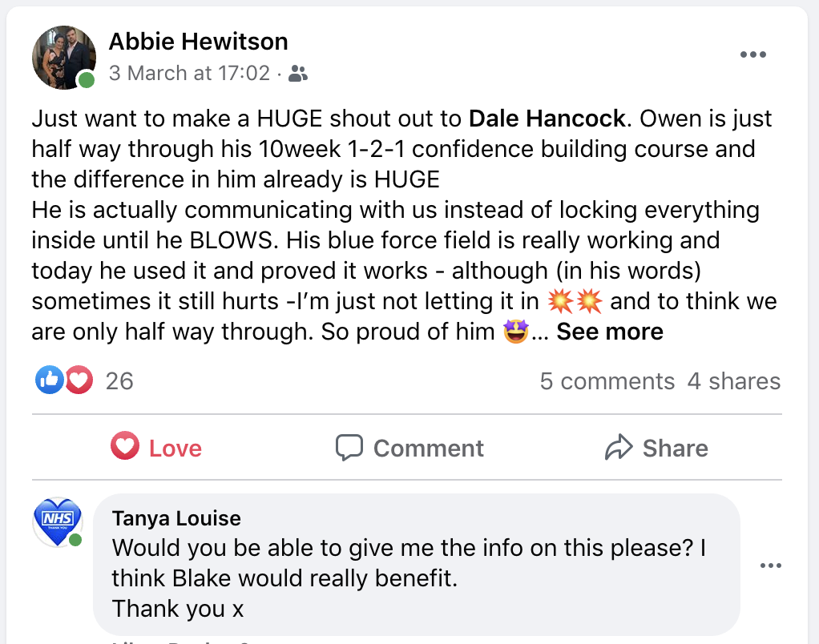The image size is (819, 644).
Task: Click the Share arrow icon
Action: 619,447
